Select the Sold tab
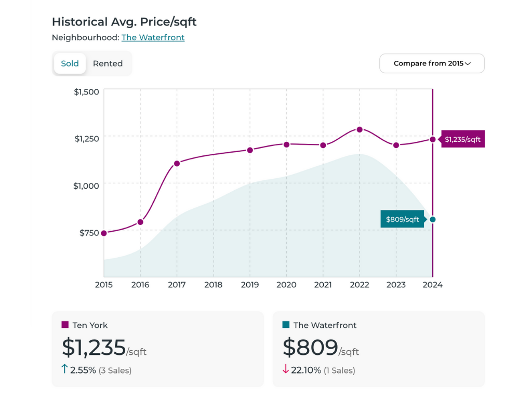532x399 pixels. pyautogui.click(x=70, y=63)
